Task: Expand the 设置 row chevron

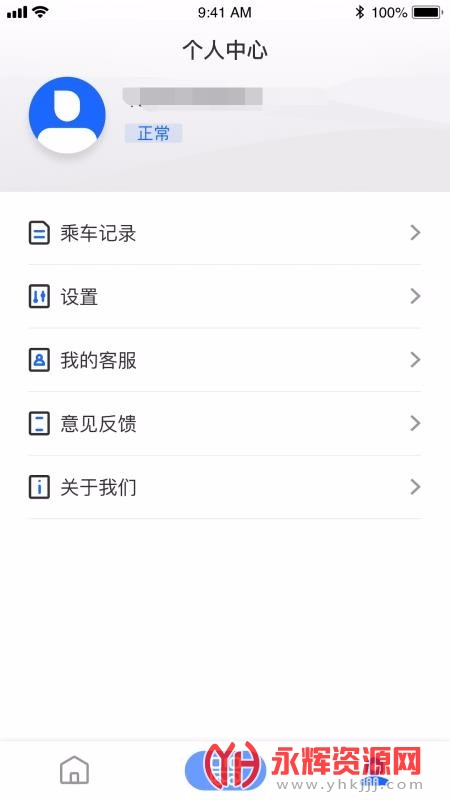Action: coord(415,296)
